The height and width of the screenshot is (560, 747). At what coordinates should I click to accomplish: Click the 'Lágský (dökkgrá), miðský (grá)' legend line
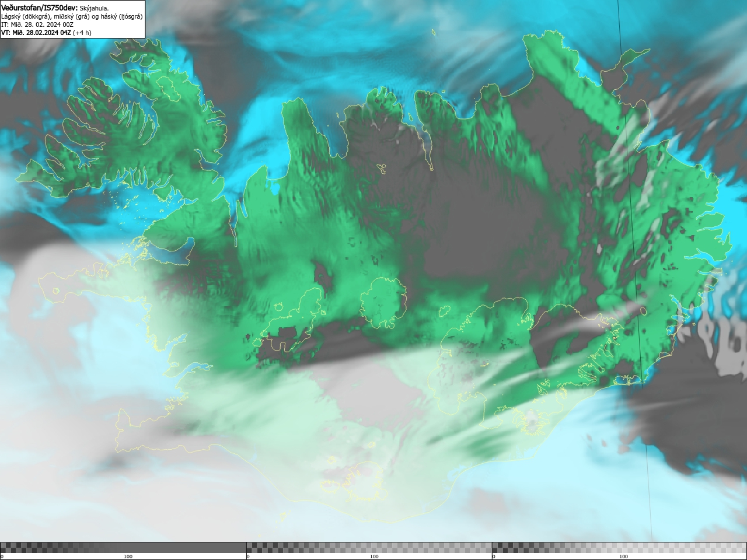click(x=72, y=16)
